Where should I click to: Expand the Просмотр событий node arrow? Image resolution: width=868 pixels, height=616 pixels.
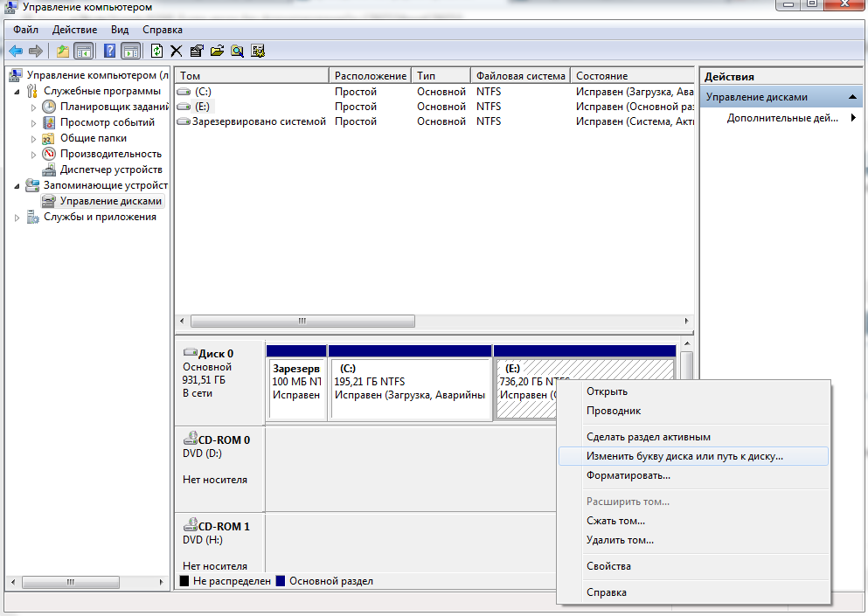tap(33, 123)
